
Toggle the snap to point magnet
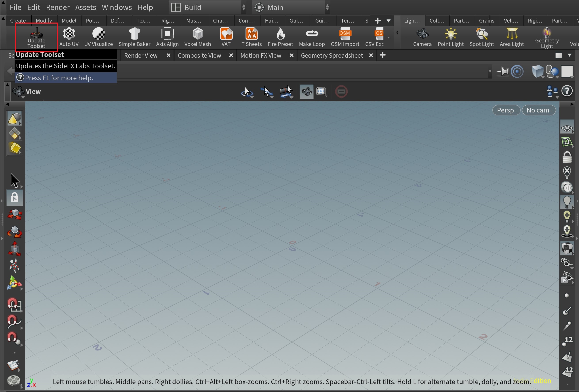pyautogui.click(x=14, y=339)
